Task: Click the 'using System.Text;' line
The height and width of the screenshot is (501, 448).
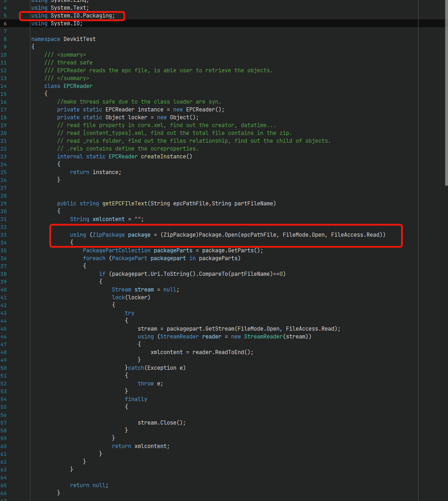Action: coord(60,8)
